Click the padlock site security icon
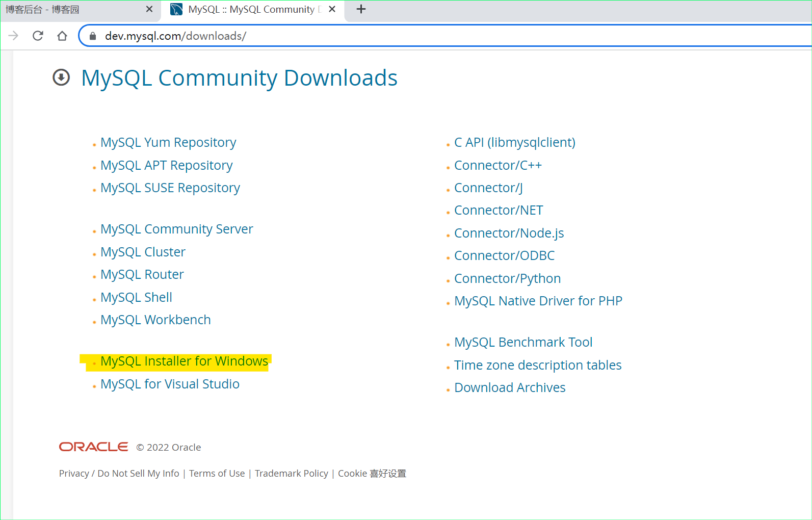The image size is (812, 520). tap(93, 36)
